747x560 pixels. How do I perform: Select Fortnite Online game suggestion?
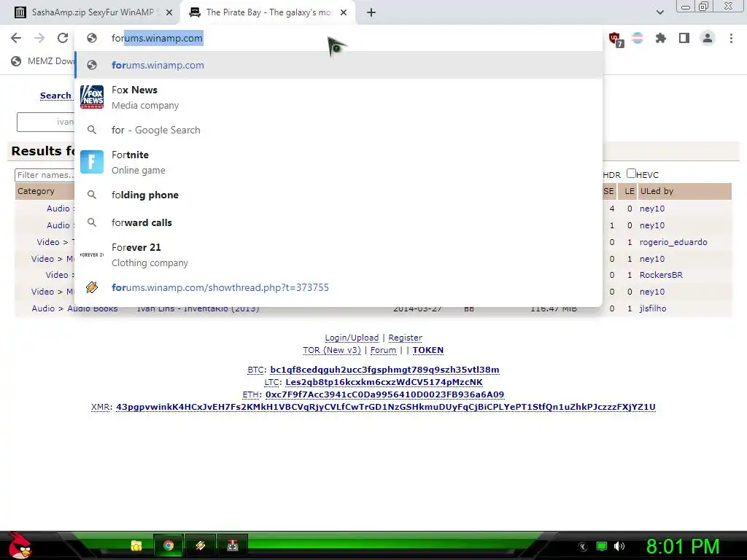(x=338, y=162)
